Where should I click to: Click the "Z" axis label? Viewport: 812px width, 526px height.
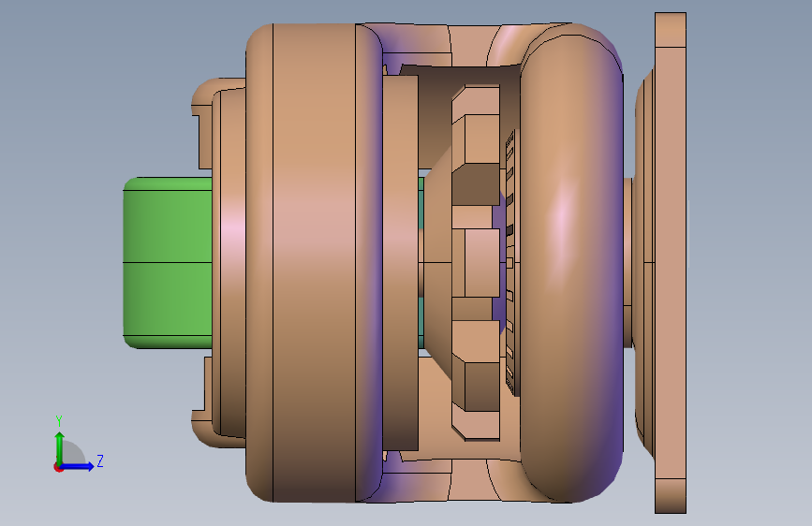(100, 460)
